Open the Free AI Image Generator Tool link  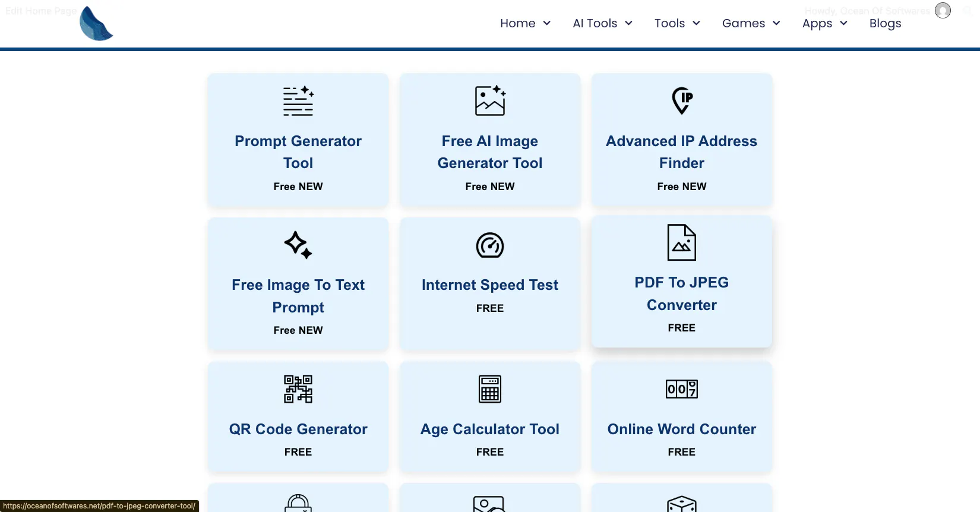click(490, 152)
